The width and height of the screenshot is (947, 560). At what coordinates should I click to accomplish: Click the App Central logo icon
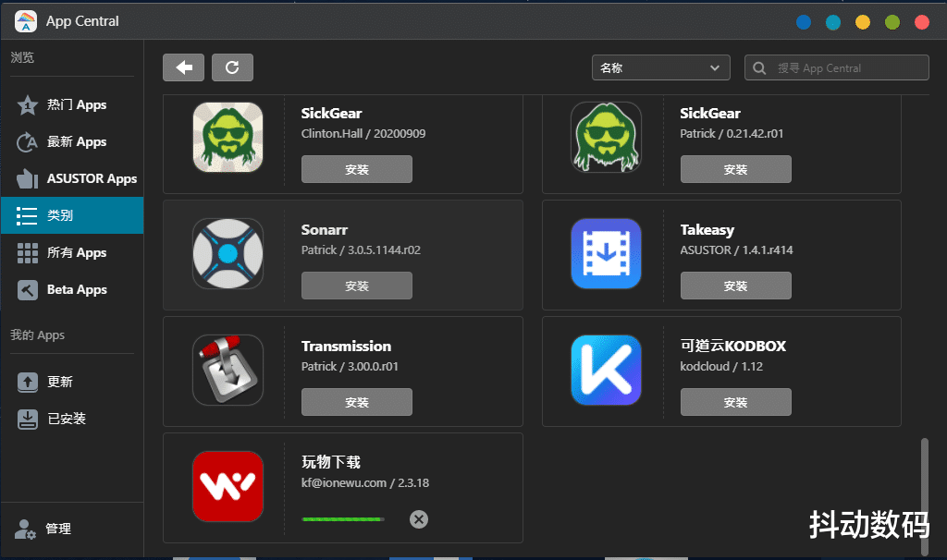pos(26,21)
